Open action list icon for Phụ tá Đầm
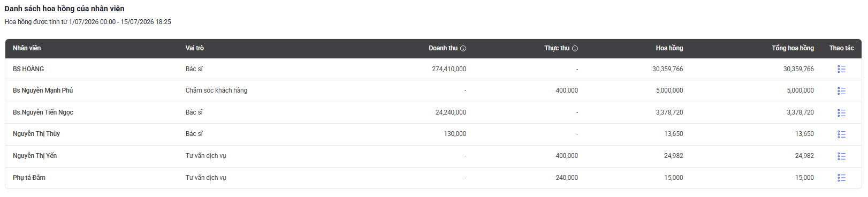This screenshot has width=868, height=197. [841, 178]
